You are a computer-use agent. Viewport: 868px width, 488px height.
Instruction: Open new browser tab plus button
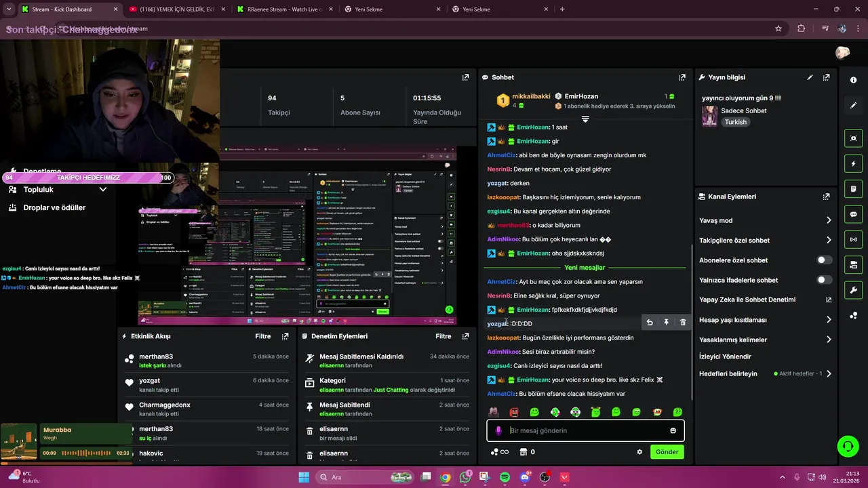[x=562, y=9]
